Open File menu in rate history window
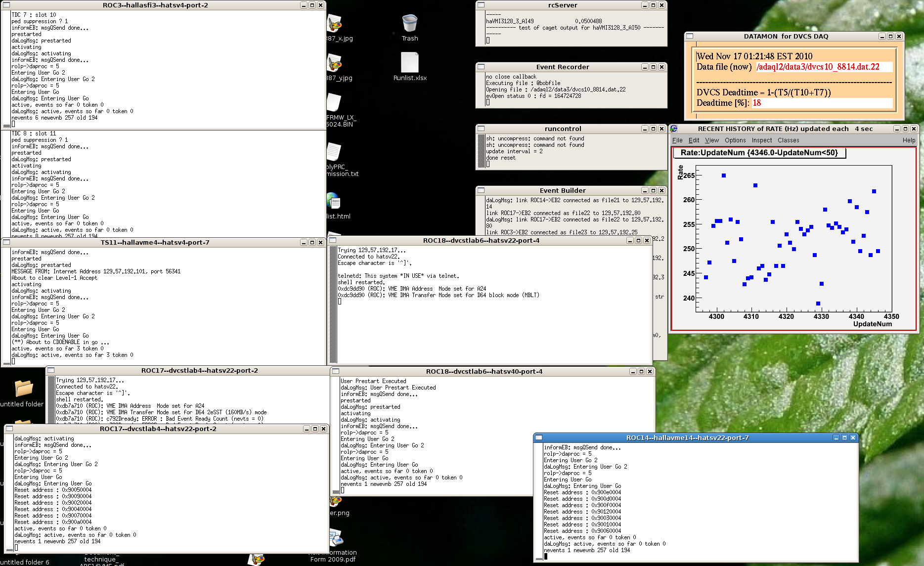This screenshot has height=566, width=924. (677, 140)
